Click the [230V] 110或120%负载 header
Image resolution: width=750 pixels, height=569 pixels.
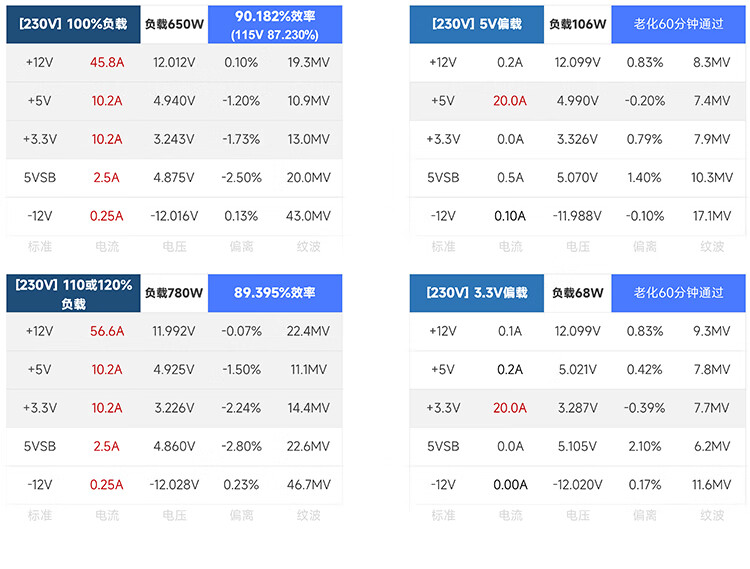tap(73, 293)
